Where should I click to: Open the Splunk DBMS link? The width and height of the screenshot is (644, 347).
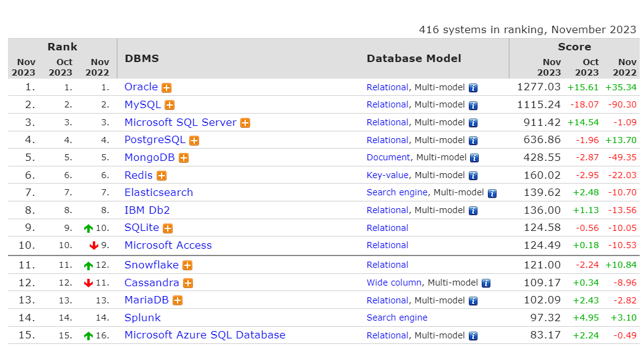(x=143, y=318)
